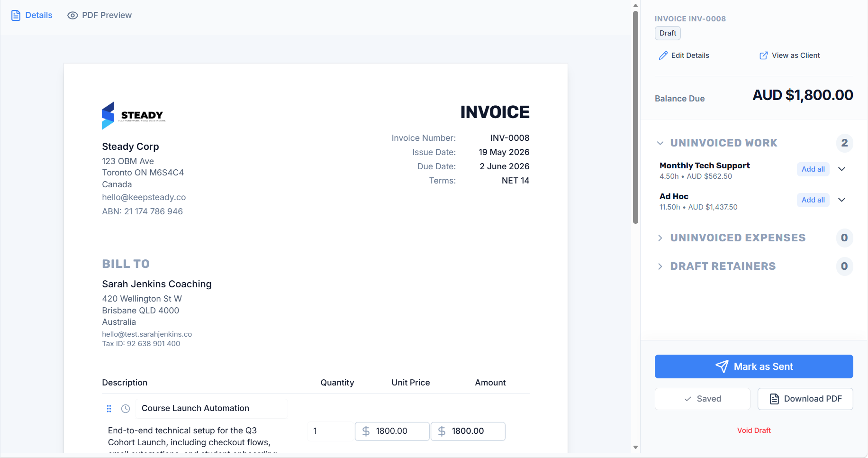Click the dollar icon in amount field
This screenshot has height=458, width=868.
(442, 431)
